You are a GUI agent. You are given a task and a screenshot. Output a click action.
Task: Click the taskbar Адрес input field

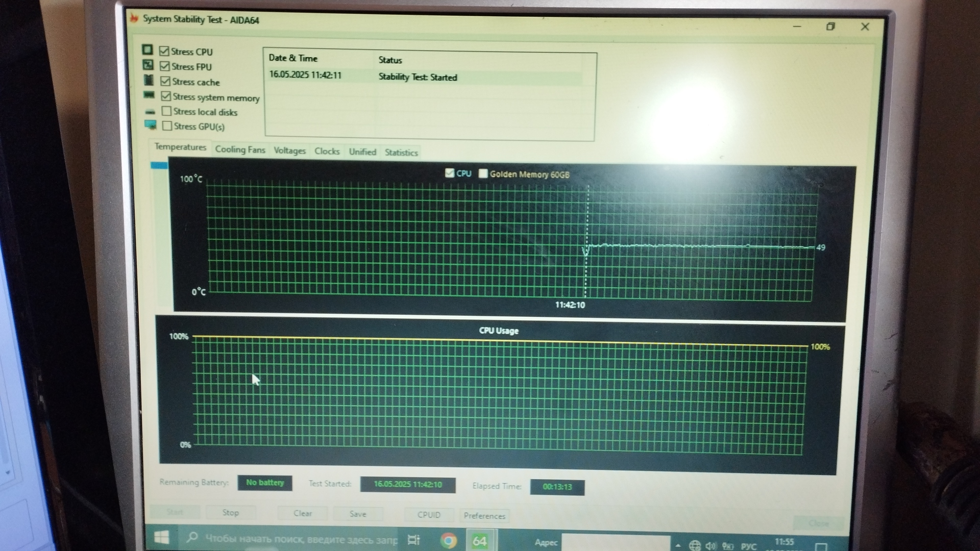point(615,543)
